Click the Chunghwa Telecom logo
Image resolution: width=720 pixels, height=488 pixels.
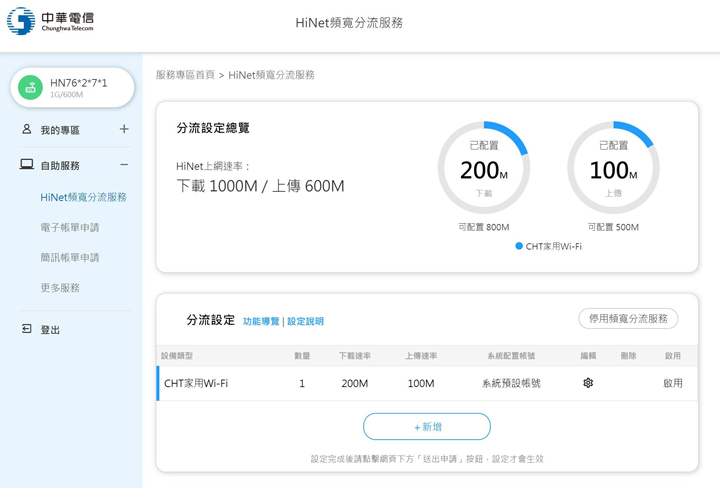pyautogui.click(x=50, y=21)
